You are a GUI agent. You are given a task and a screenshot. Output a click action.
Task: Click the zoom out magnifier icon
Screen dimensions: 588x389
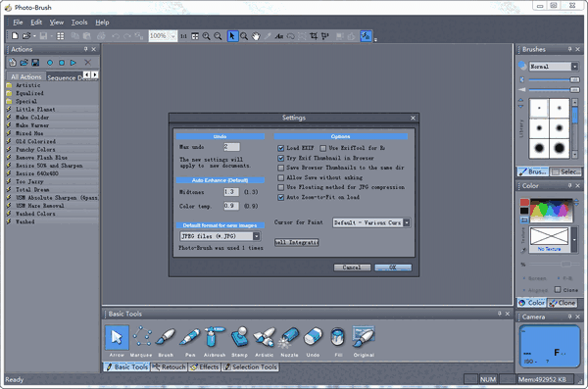tap(218, 36)
